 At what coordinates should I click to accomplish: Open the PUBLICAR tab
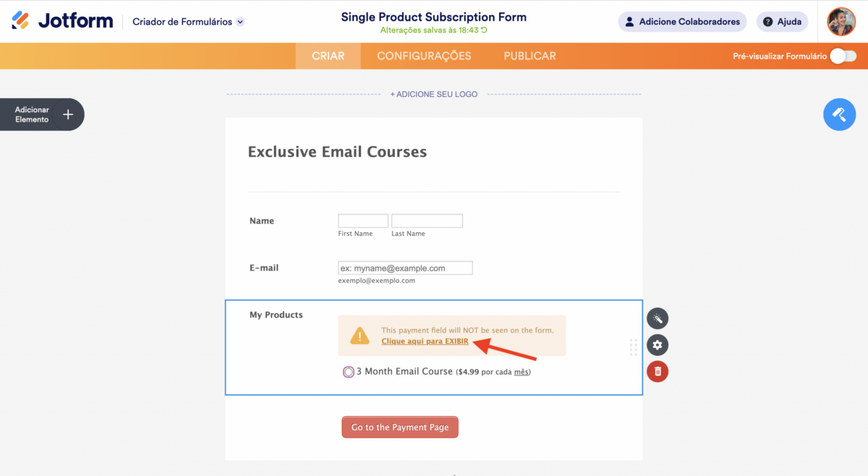pyautogui.click(x=529, y=56)
